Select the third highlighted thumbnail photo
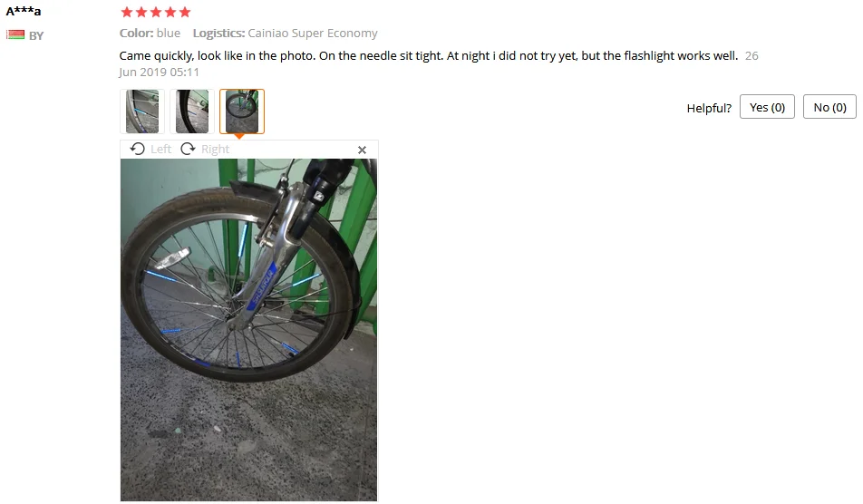The height and width of the screenshot is (504, 863). [x=242, y=111]
